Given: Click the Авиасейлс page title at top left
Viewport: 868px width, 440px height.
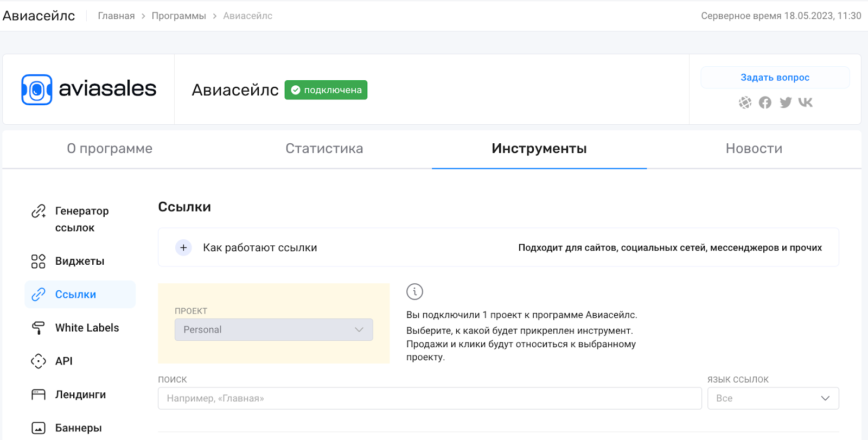Looking at the screenshot, I should pos(39,16).
